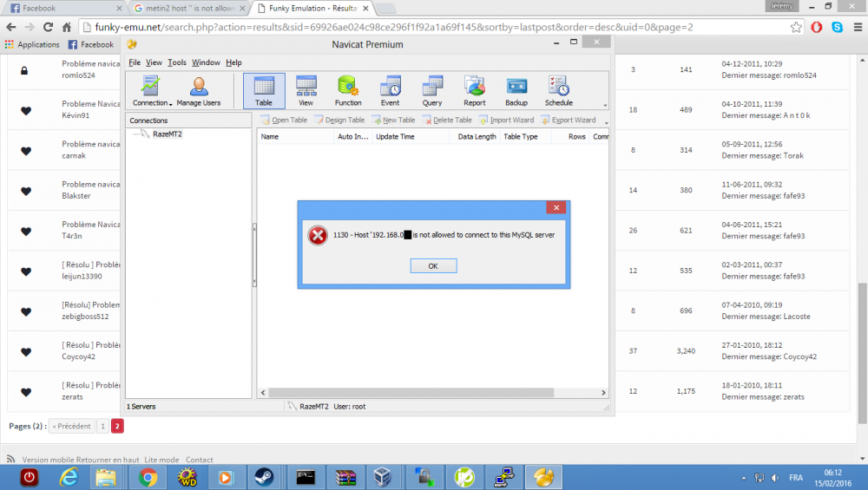Expand the main toolbar overflow arrow
This screenshot has width=868, height=490.
point(605,105)
